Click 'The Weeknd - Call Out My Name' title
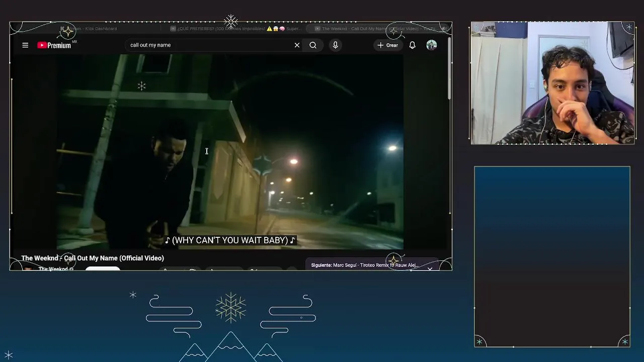644x362 pixels. pyautogui.click(x=93, y=258)
